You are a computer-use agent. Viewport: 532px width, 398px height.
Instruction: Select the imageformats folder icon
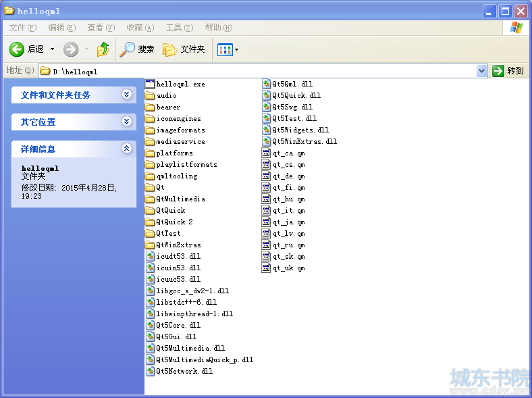pos(150,130)
